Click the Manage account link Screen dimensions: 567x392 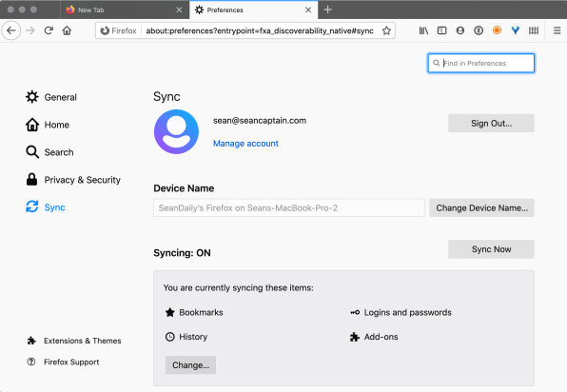(245, 144)
